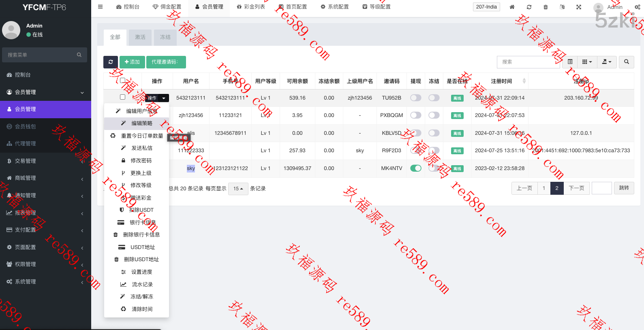Turn off the withdraw toggle for sky
Screen dimensions: 644x330
pos(415,168)
